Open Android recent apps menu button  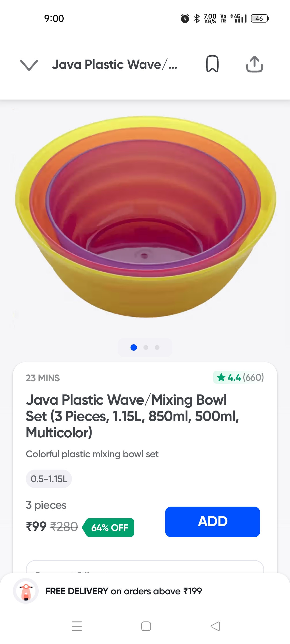(77, 626)
